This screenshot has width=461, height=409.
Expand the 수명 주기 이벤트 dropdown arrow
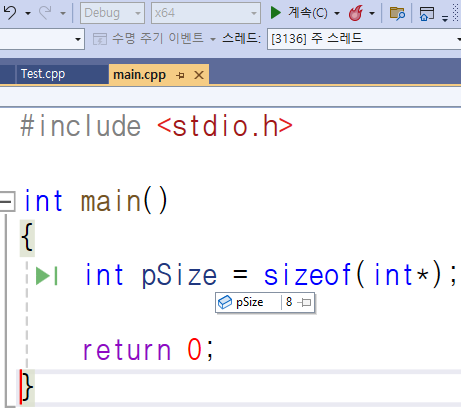213,39
